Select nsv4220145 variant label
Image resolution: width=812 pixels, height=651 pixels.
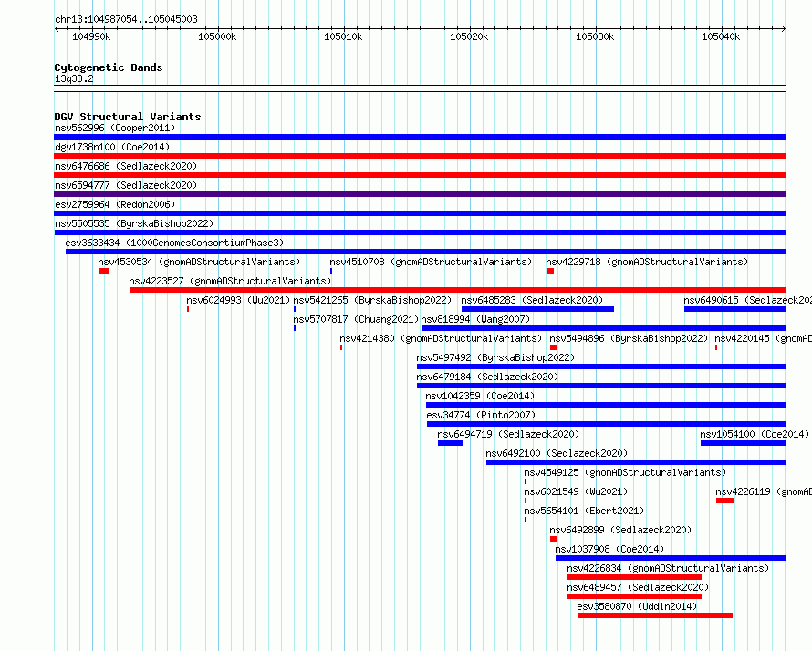[763, 338]
